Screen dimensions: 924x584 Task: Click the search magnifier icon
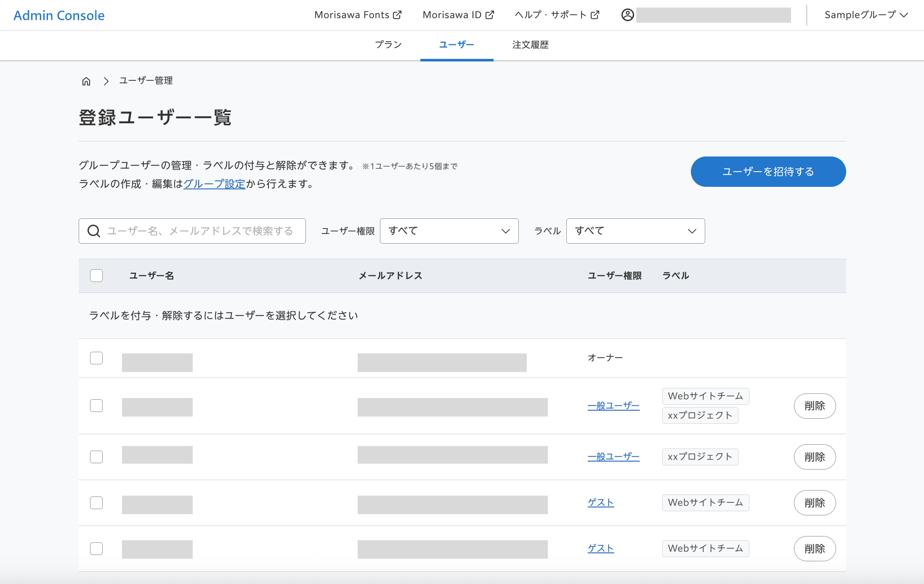pos(93,231)
